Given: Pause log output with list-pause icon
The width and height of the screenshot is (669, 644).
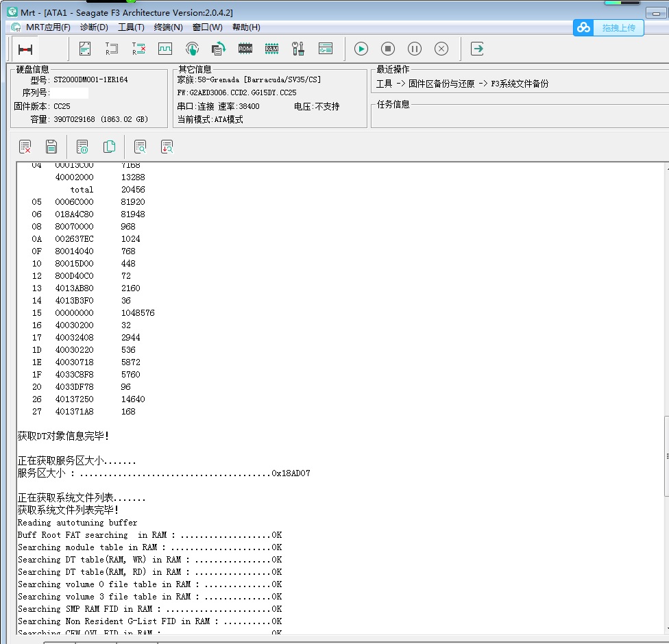Looking at the screenshot, I should pos(82,147).
